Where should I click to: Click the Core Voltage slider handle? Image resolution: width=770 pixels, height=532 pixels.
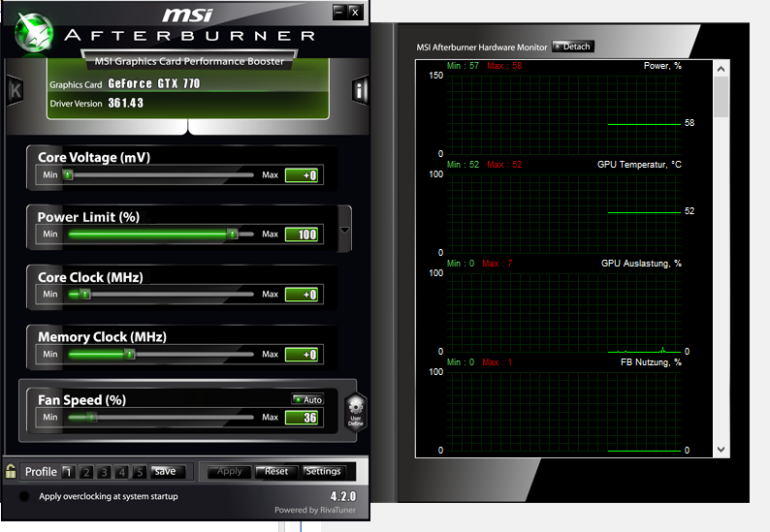tap(68, 174)
